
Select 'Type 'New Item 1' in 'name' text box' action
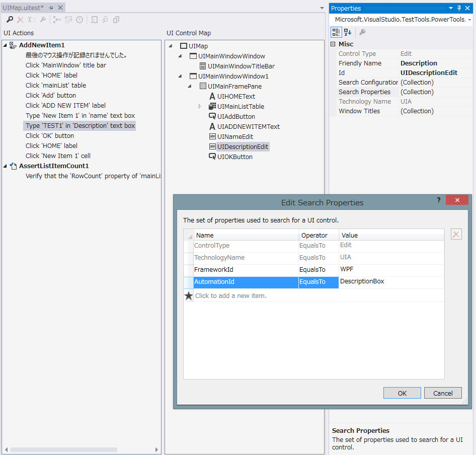[80, 115]
